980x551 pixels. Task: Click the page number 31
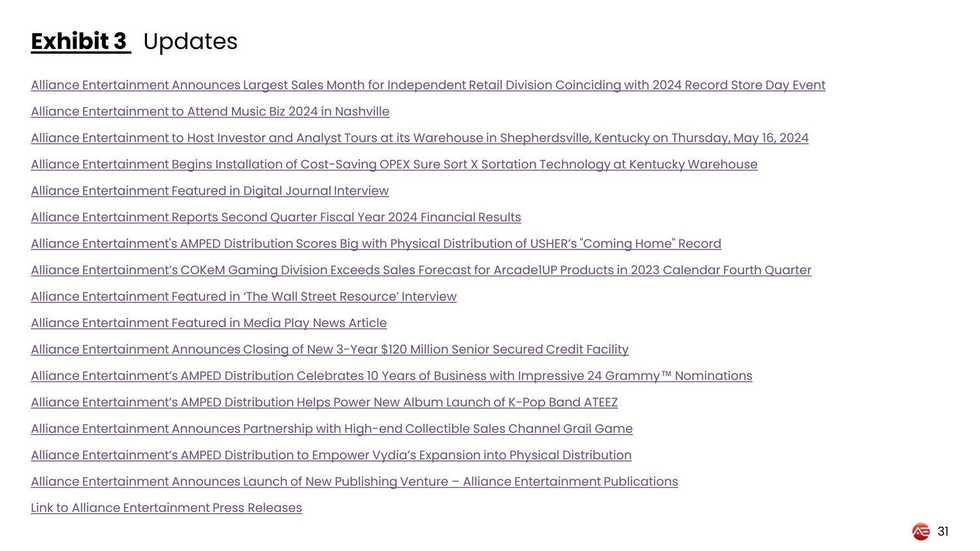coord(943,531)
